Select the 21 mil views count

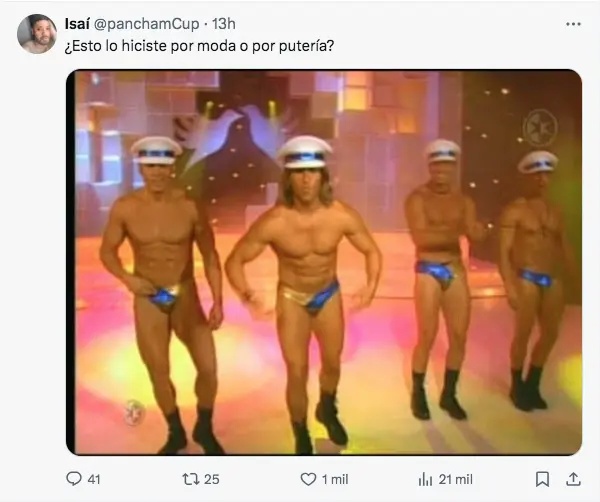[x=456, y=479]
